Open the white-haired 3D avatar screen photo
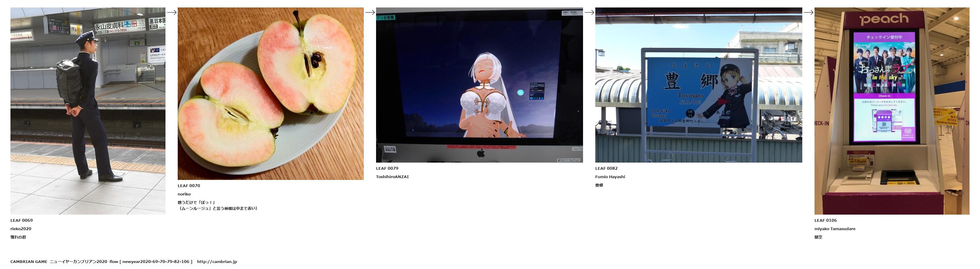Image resolution: width=980 pixels, height=269 pixels. coord(479,85)
